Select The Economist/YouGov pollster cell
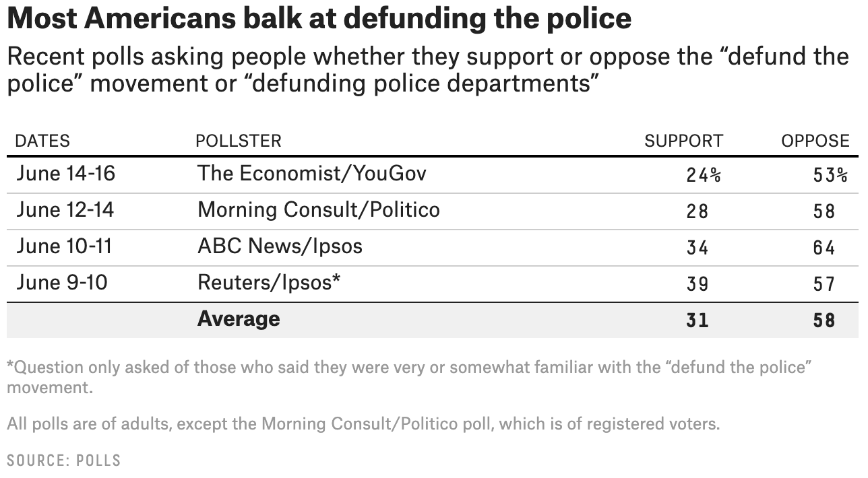Screen dimensions: 868x478 coord(312,174)
